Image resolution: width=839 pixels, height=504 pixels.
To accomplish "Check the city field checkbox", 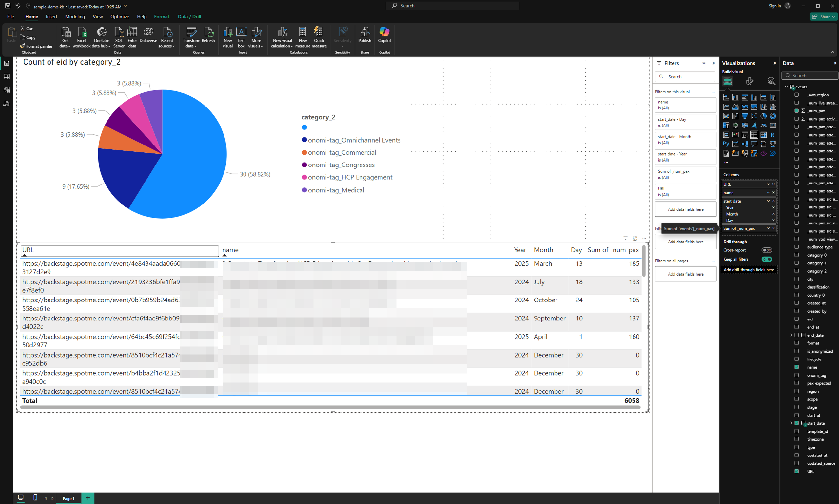I will tap(796, 279).
